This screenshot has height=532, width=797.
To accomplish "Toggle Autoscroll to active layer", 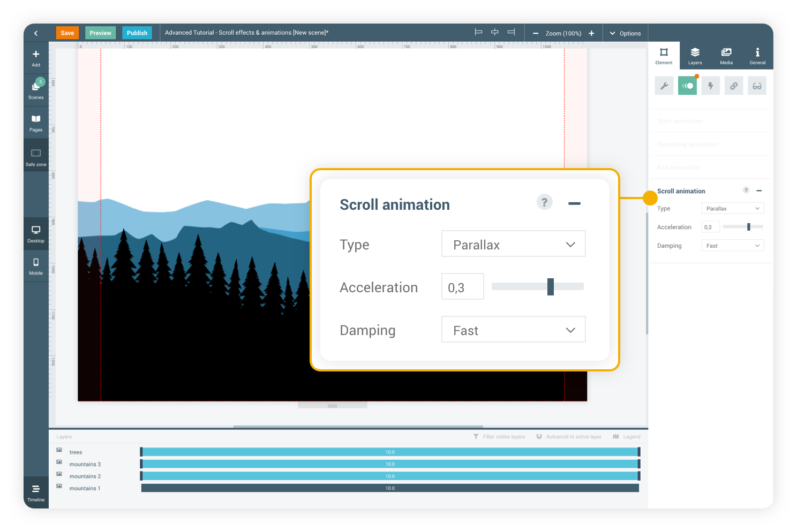I will click(x=569, y=437).
